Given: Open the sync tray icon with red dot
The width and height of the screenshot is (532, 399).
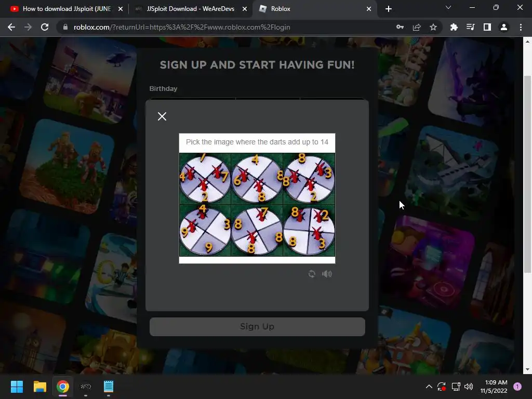Looking at the screenshot, I should pos(442,387).
